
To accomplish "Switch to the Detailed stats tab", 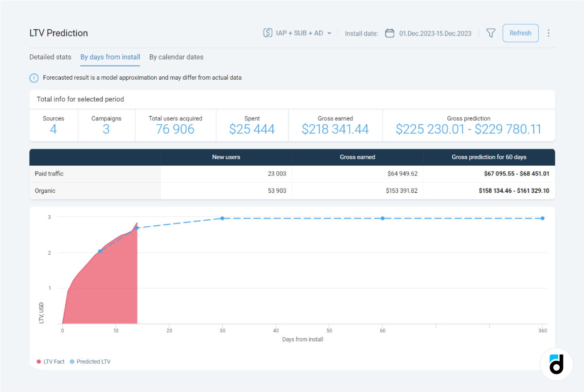I will point(50,57).
